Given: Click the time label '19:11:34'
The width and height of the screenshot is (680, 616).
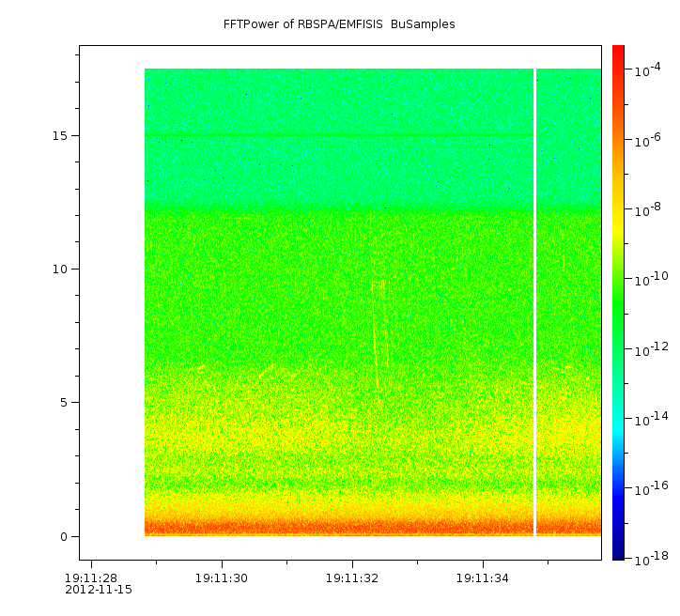Looking at the screenshot, I should [x=483, y=578].
